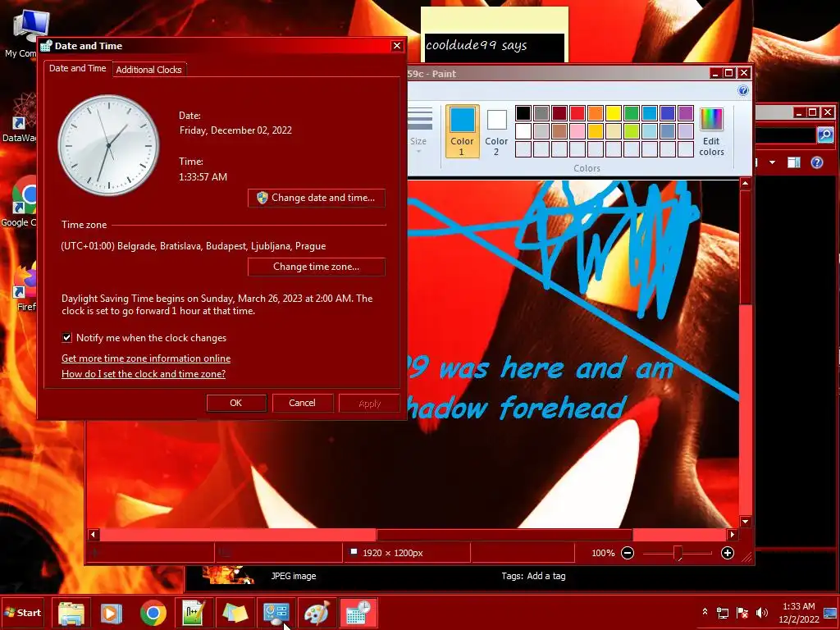Viewport: 840px width, 630px height.
Task: Click Change time zone button
Action: point(316,267)
